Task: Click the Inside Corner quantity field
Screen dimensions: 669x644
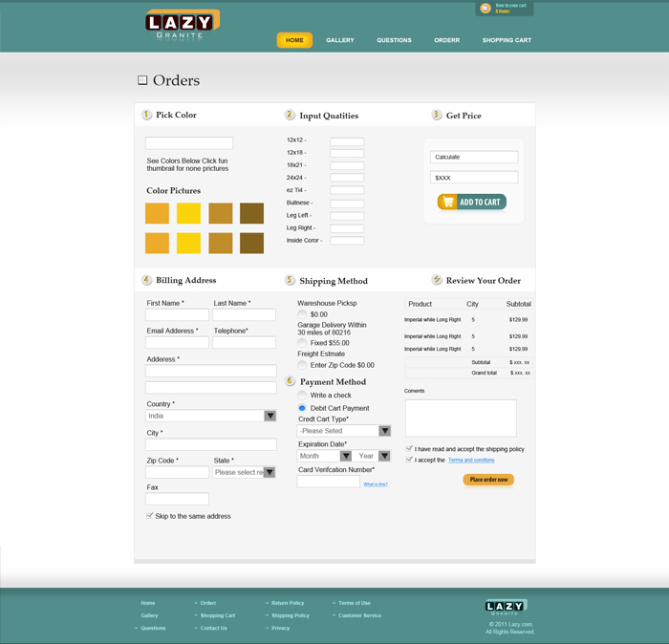Action: pos(347,241)
